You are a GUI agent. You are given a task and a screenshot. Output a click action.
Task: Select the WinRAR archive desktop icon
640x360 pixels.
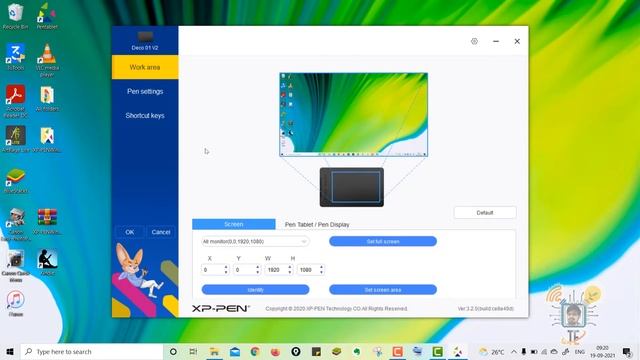coord(47,221)
